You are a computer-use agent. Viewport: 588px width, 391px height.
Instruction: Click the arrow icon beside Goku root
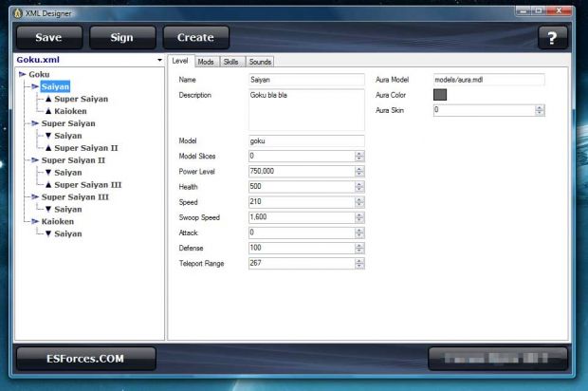[23, 74]
